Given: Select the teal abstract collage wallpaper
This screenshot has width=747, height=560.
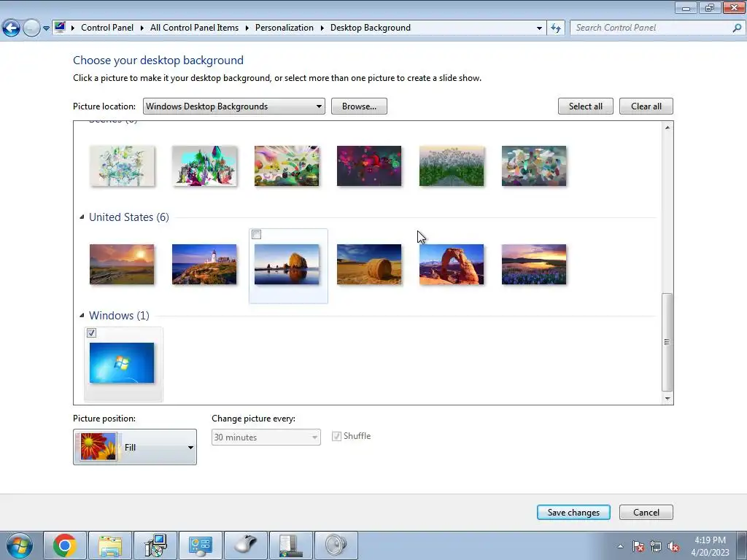Looking at the screenshot, I should [x=534, y=166].
